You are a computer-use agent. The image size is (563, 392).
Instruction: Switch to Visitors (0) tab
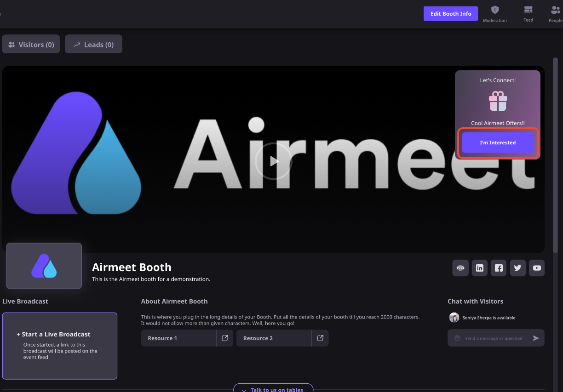(x=31, y=44)
